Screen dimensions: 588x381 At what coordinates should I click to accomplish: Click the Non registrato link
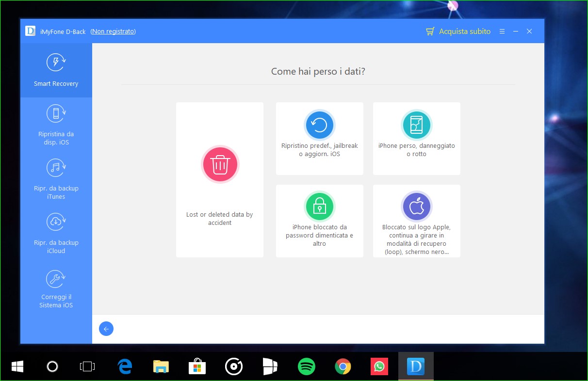[x=113, y=32]
